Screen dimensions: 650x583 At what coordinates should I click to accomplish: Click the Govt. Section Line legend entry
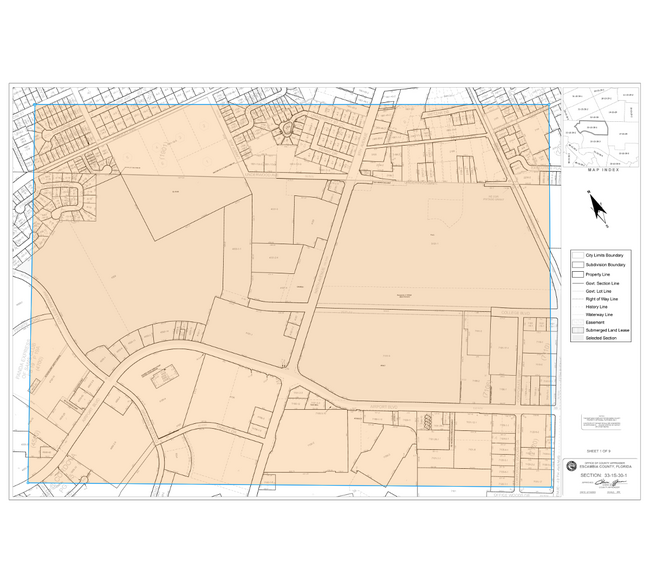(x=600, y=283)
